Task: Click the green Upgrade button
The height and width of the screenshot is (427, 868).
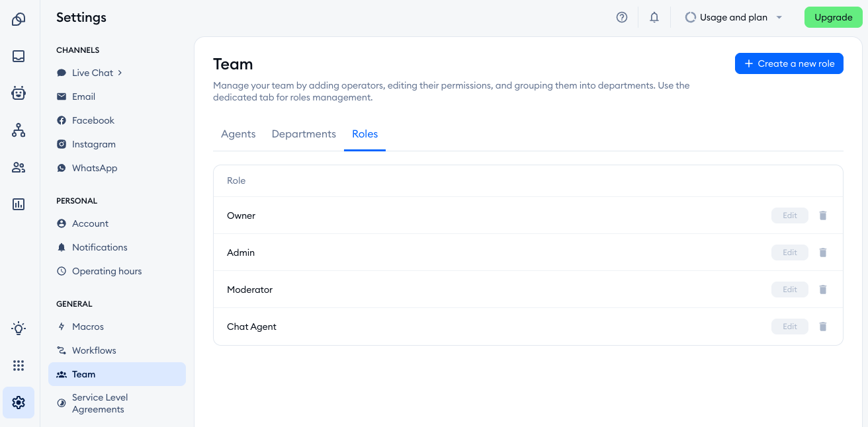Action: coord(833,18)
